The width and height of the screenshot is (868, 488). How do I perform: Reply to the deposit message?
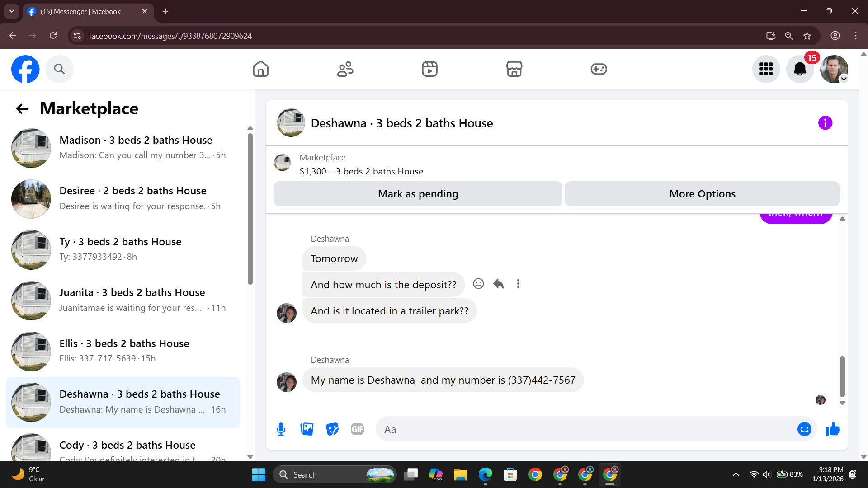(498, 284)
